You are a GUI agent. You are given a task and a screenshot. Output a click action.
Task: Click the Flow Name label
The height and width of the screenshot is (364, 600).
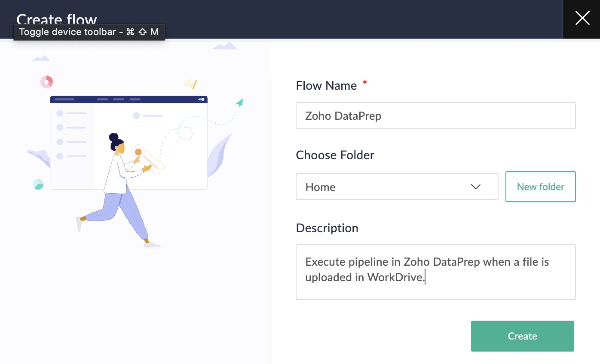click(x=327, y=85)
